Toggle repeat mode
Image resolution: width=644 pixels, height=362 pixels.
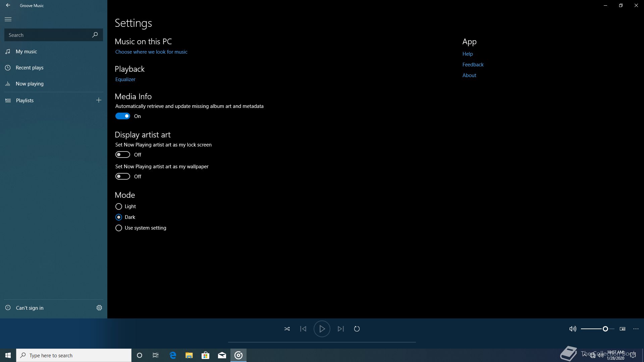point(357,329)
